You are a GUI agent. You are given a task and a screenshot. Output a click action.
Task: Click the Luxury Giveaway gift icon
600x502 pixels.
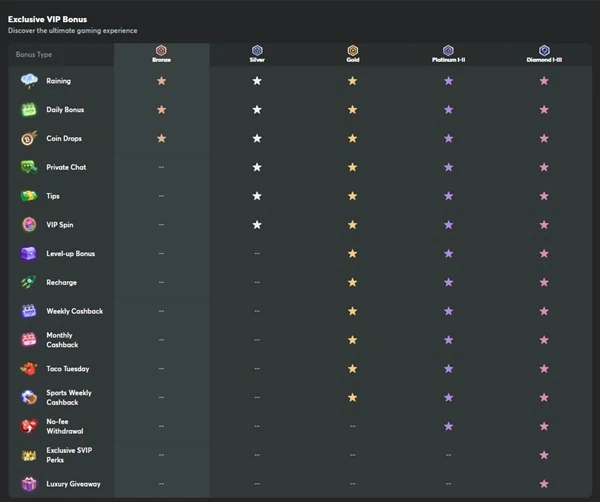coord(29,484)
